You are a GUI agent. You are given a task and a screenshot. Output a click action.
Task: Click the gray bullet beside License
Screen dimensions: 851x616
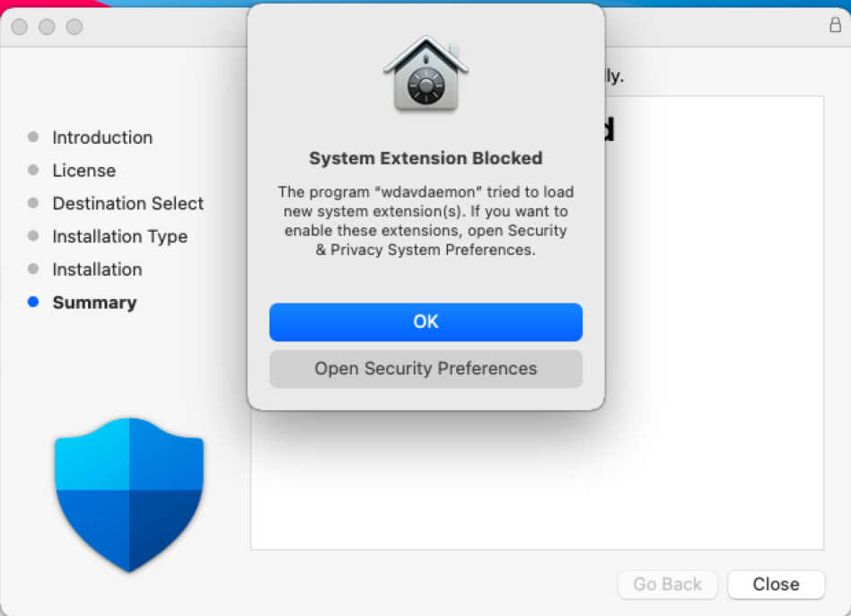click(33, 170)
